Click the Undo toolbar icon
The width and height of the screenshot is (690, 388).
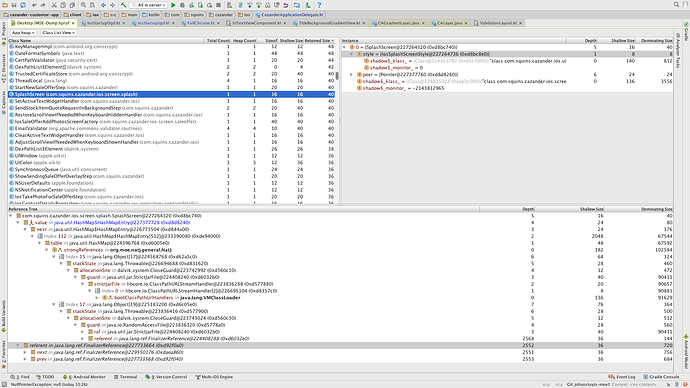click(34, 5)
